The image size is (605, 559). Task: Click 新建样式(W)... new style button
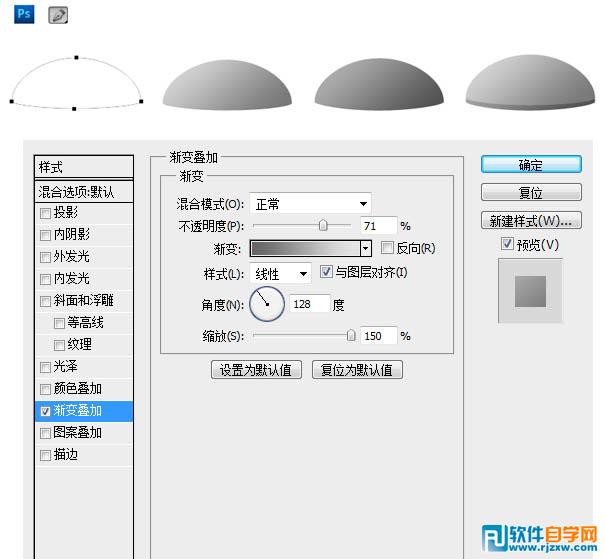531,220
